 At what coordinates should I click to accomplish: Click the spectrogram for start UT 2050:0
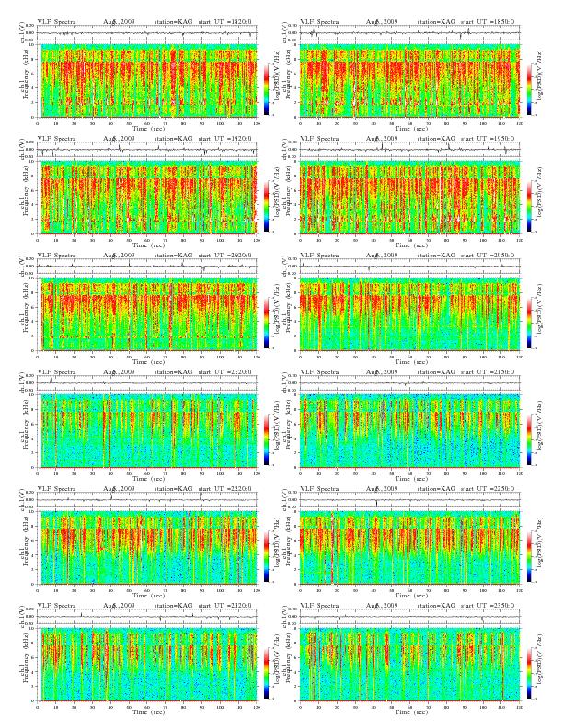[x=409, y=313]
